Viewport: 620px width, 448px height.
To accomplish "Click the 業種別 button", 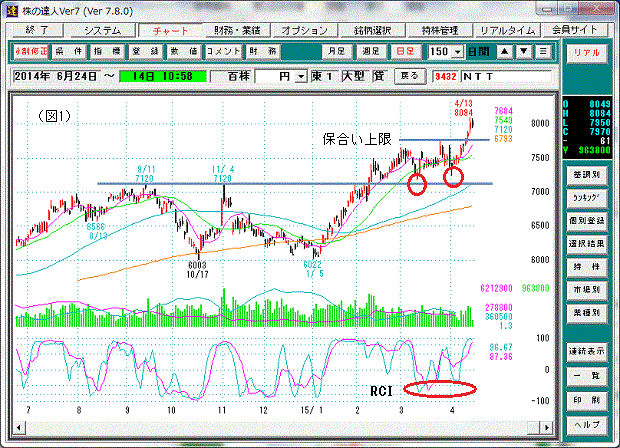I will (587, 313).
